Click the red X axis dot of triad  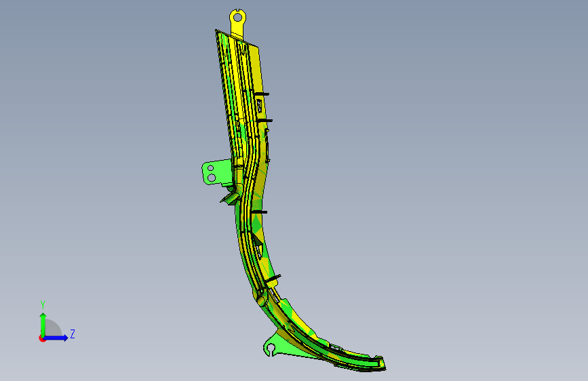(42, 338)
